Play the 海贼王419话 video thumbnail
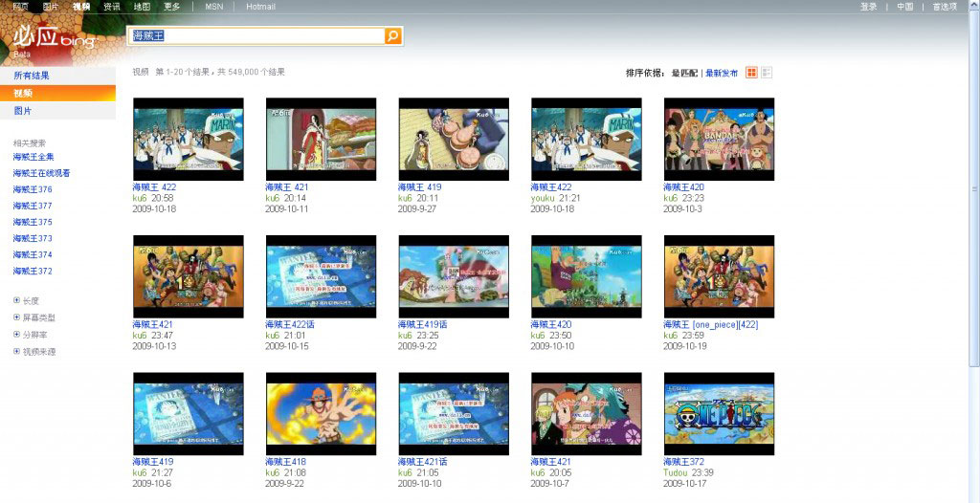Viewport: 980px width, 503px height. [454, 276]
